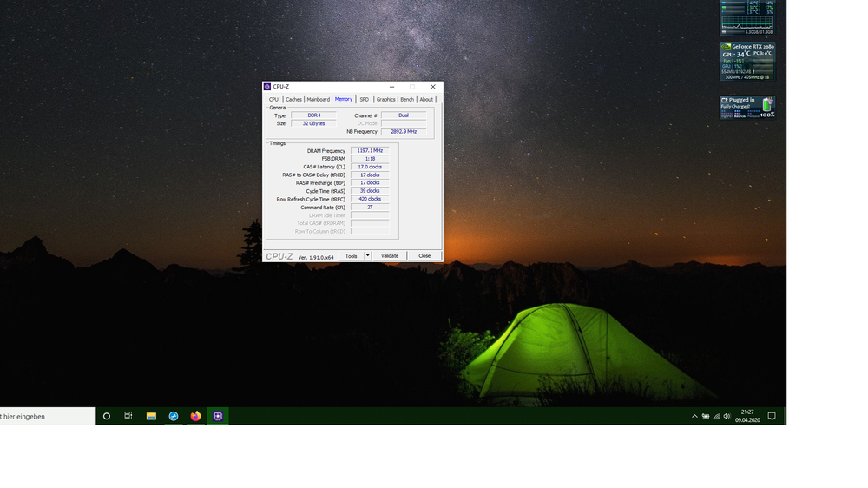Viewport: 868px width, 488px height.
Task: Expand the Tools dropdown arrow
Action: (x=368, y=256)
